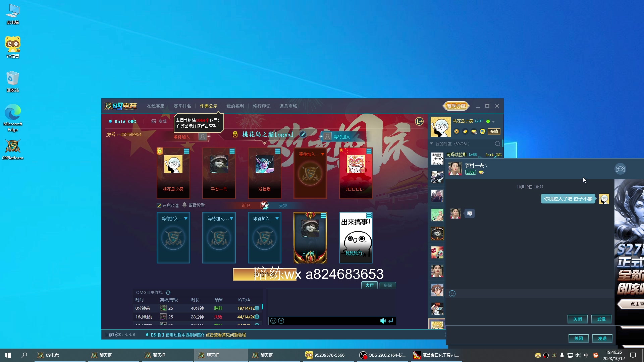Toggle the 开启改键 checkbox
This screenshot has width=644, height=362.
[x=159, y=205]
